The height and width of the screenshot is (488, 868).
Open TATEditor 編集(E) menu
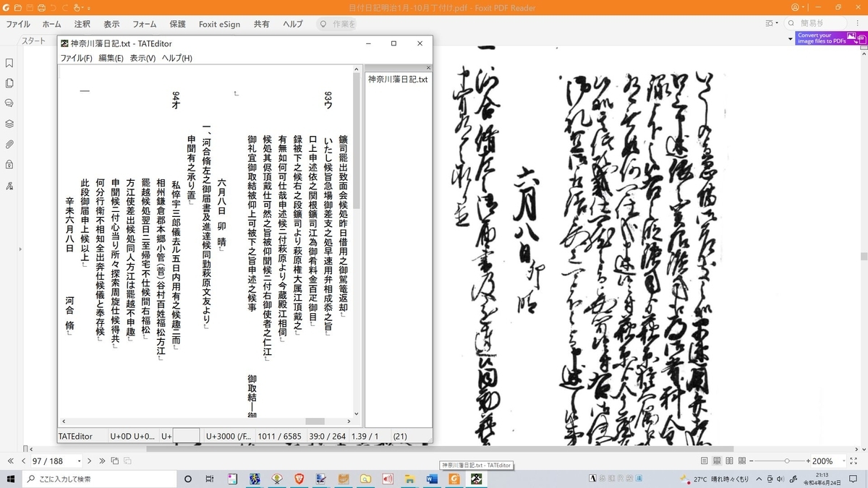pos(111,58)
